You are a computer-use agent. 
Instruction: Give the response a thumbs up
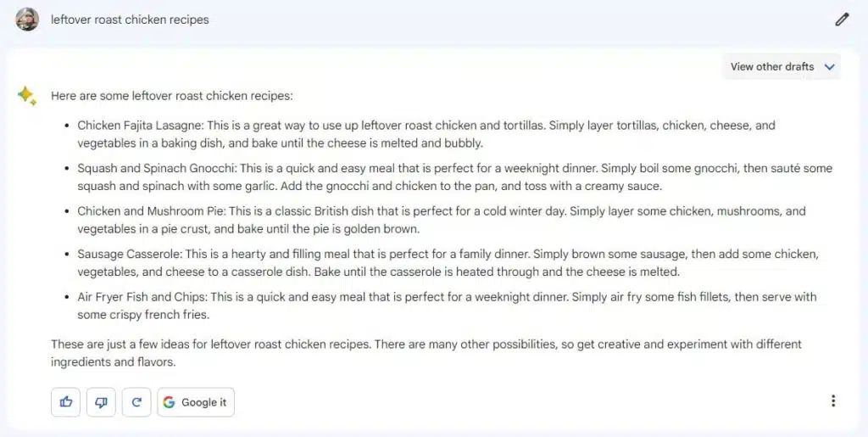pos(65,402)
